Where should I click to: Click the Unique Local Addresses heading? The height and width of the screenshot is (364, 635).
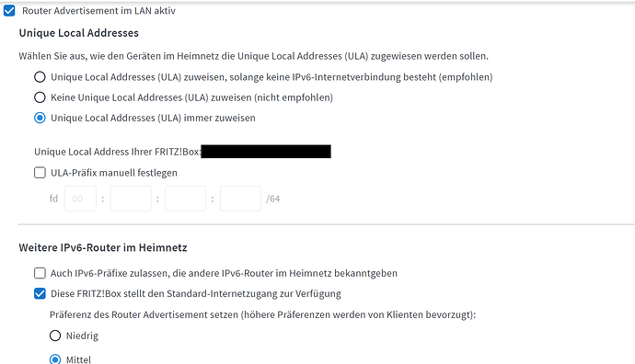(78, 33)
